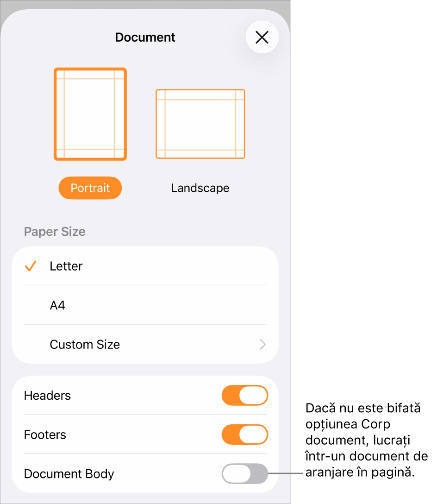Expand Custom Size using the chevron arrow
The width and height of the screenshot is (437, 504).
click(263, 344)
